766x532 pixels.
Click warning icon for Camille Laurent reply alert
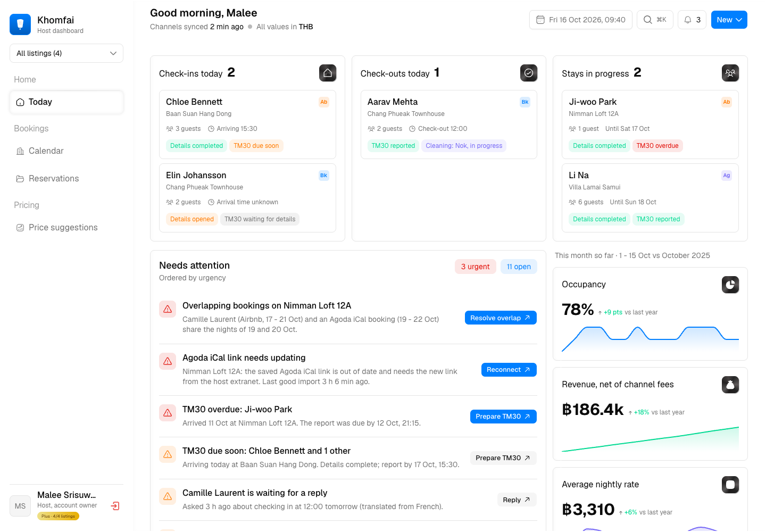click(168, 496)
